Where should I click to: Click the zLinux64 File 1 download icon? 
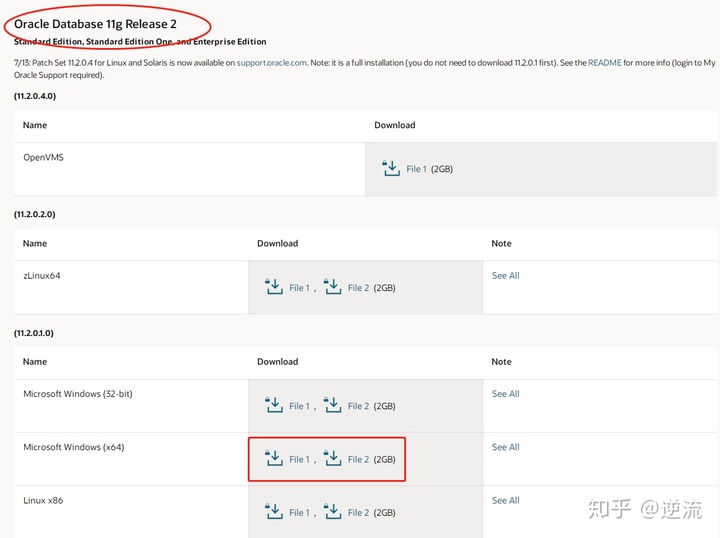pyautogui.click(x=274, y=286)
